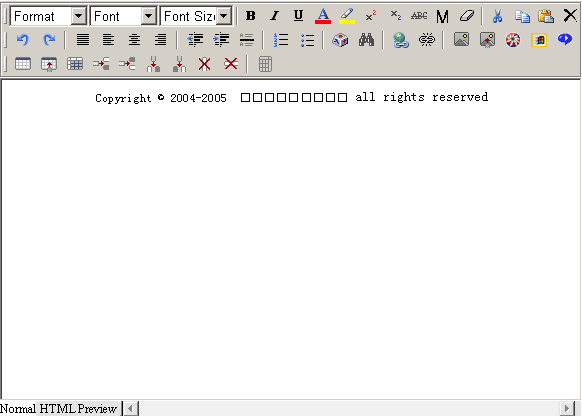Click the insert table icon
582x417 pixels.
pos(23,64)
